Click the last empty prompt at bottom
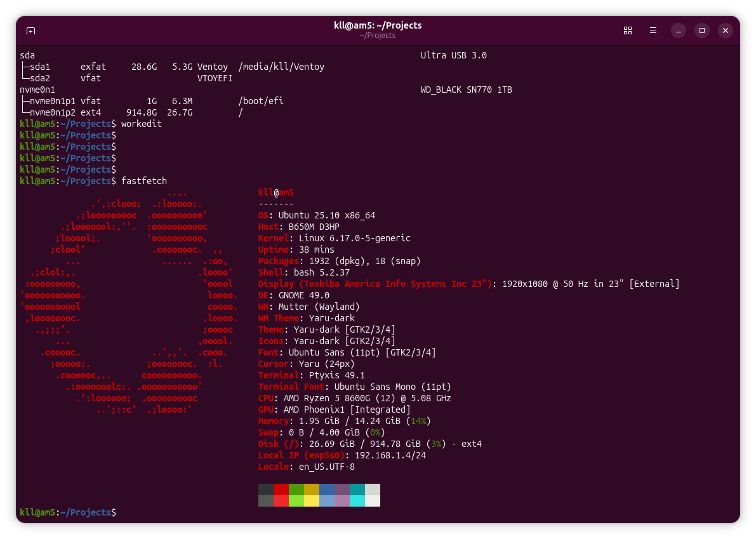756x539 pixels. click(68, 512)
